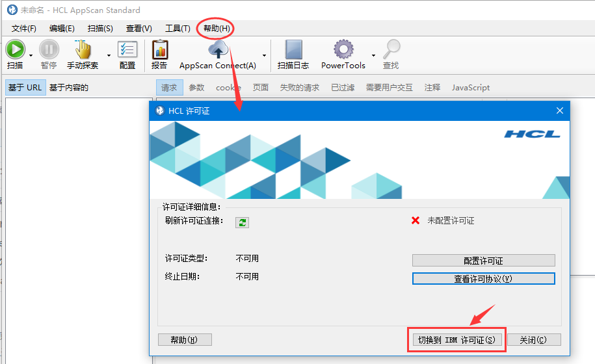Select the JavaScript tab
The image size is (595, 364).
[471, 88]
